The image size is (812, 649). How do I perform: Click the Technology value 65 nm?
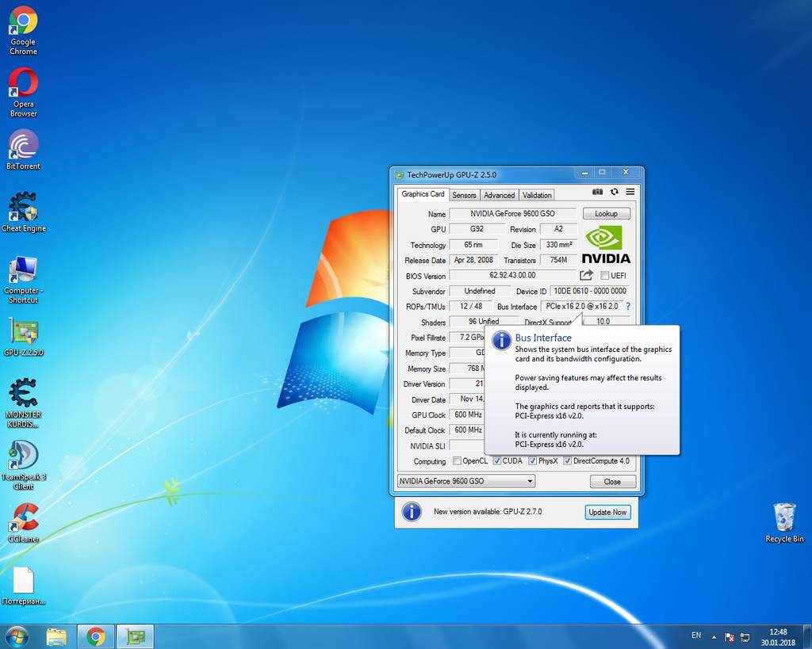[473, 244]
